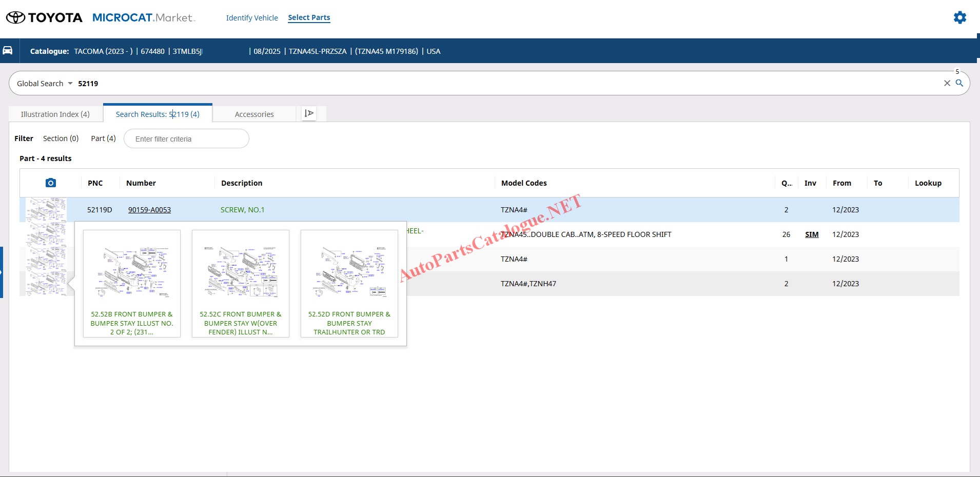This screenshot has width=980, height=477.
Task: Open the settings gear icon
Action: (x=959, y=17)
